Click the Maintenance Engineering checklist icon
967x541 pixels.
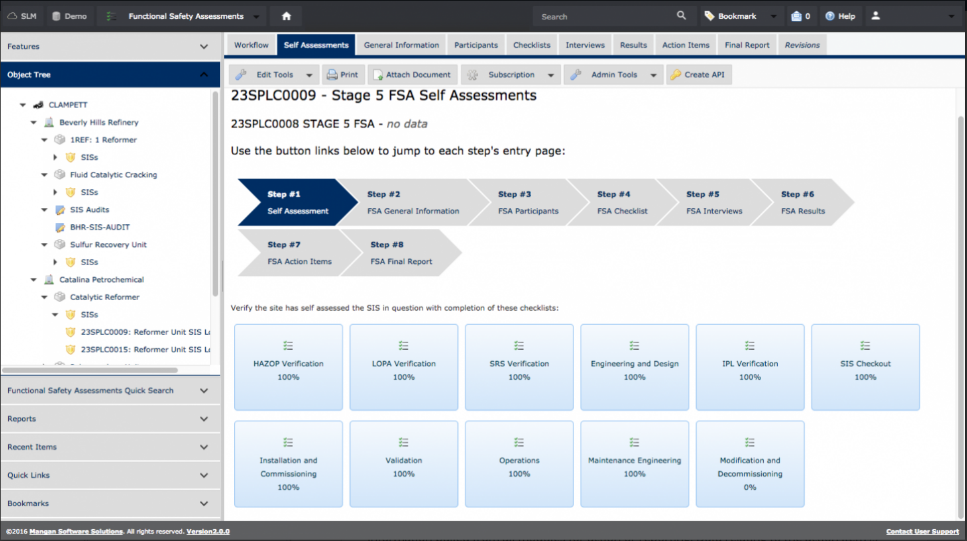tap(634, 442)
